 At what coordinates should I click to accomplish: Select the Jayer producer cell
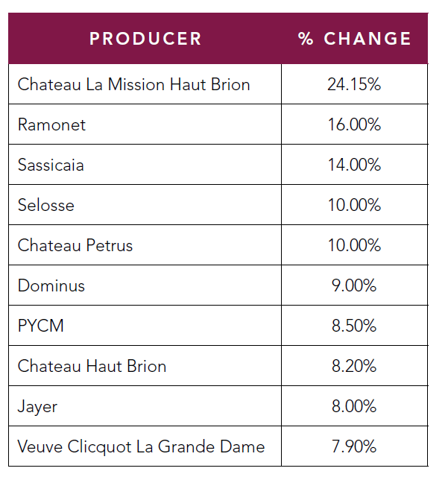[38, 406]
